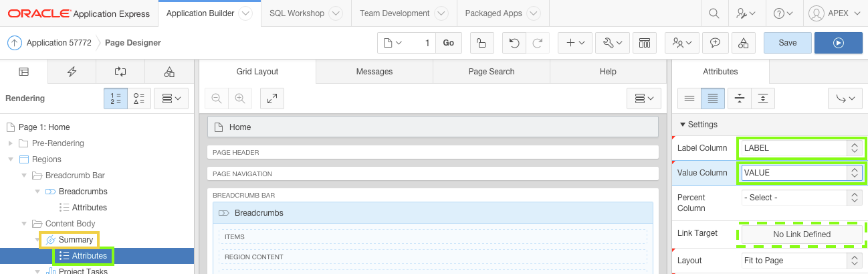Click the undo arrow icon
This screenshot has width=868, height=274.
[514, 43]
